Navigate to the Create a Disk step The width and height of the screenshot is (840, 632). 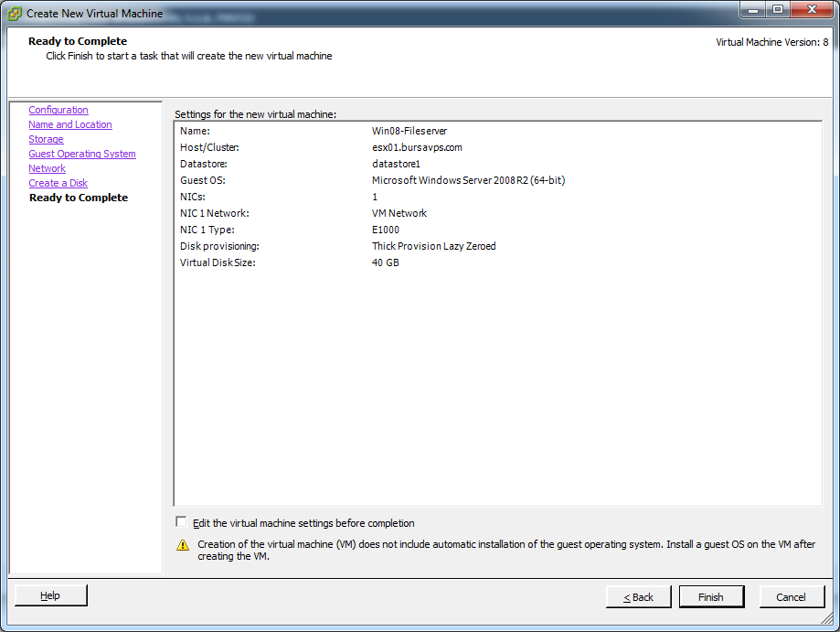[58, 183]
